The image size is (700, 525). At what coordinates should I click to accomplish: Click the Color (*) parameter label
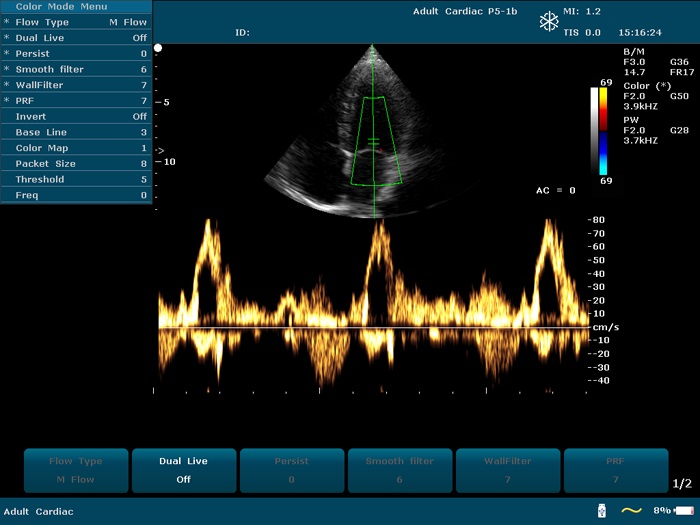click(x=647, y=86)
